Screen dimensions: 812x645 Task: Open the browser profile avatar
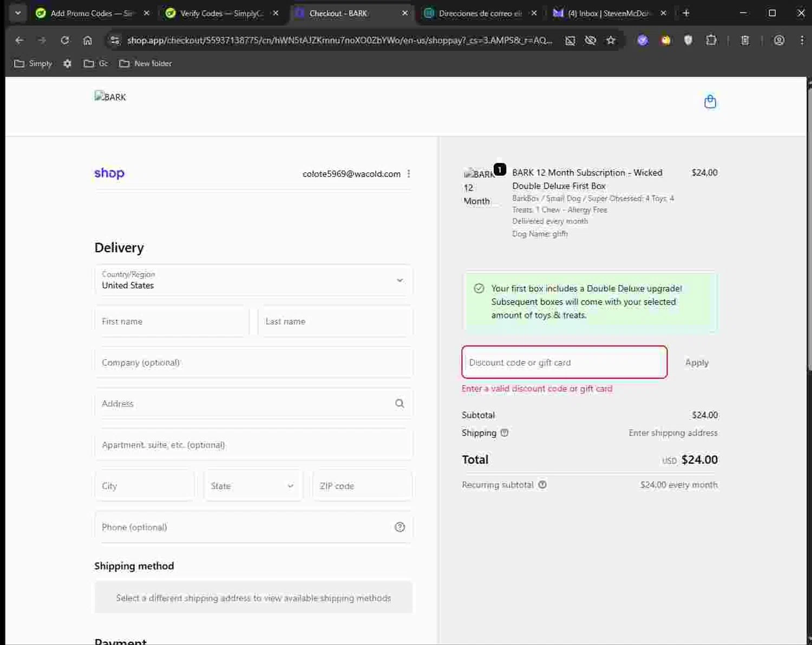(779, 40)
